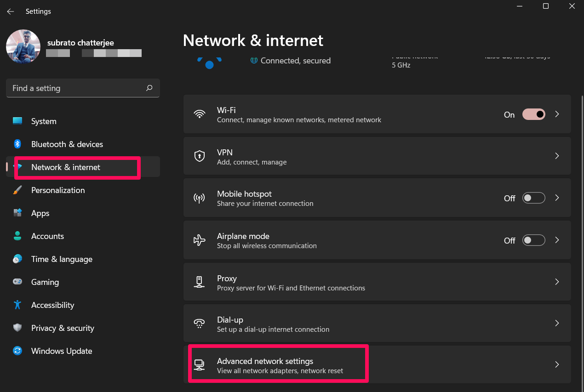Go to Personalization settings
This screenshot has width=584, height=392.
pos(83,190)
